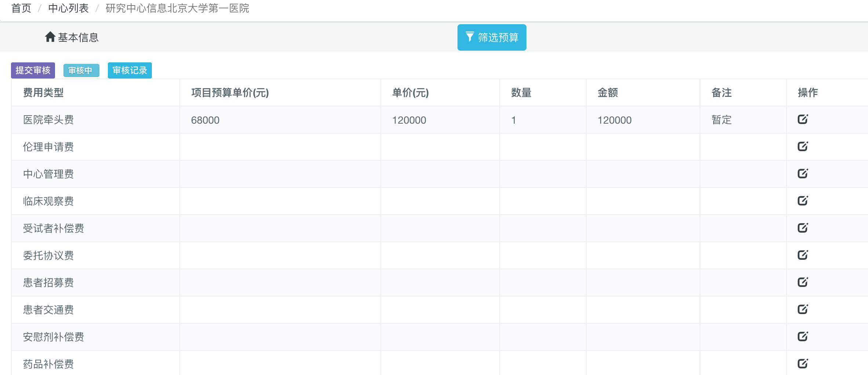This screenshot has width=868, height=375.
Task: Click the 临床观察费 fee type cell
Action: (95, 201)
